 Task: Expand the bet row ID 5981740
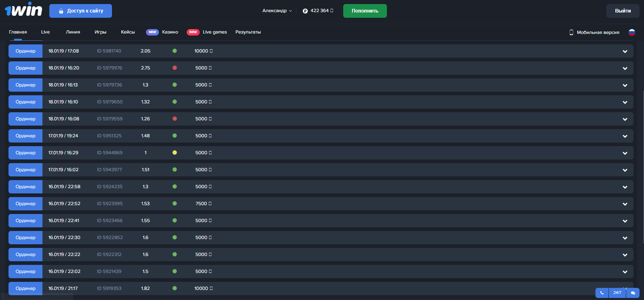(x=625, y=51)
